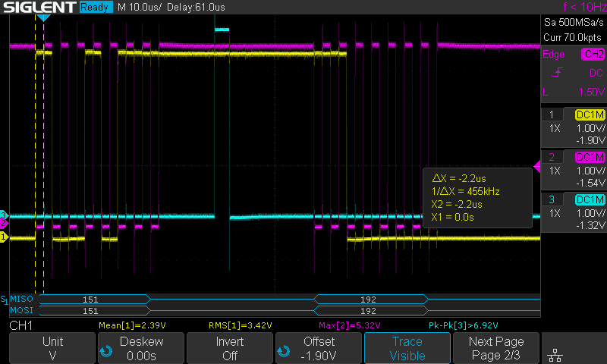This screenshot has height=364, width=607.
Task: Click the Delay:61.0us readout
Action: [x=196, y=8]
